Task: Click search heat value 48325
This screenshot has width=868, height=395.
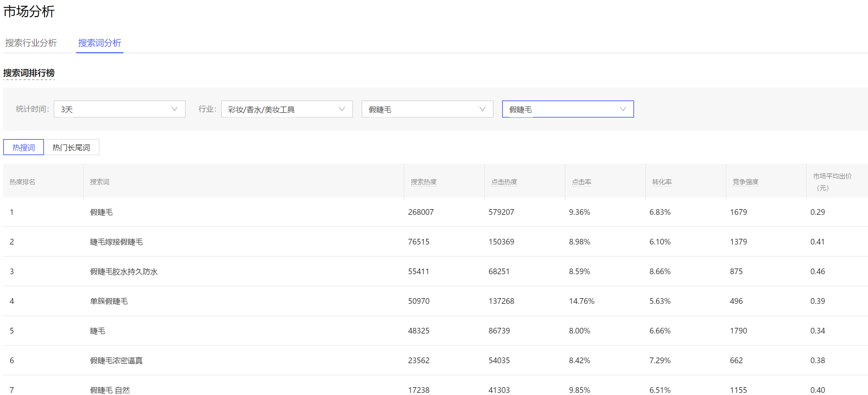Action: click(x=418, y=331)
